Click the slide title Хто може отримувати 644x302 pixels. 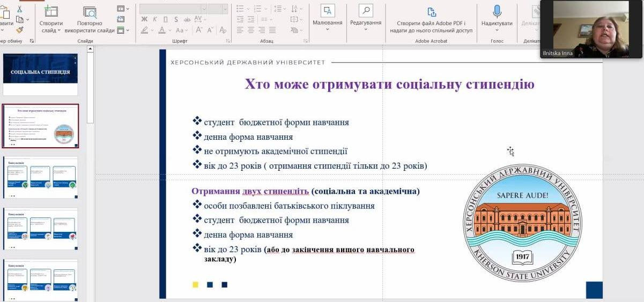click(x=389, y=84)
